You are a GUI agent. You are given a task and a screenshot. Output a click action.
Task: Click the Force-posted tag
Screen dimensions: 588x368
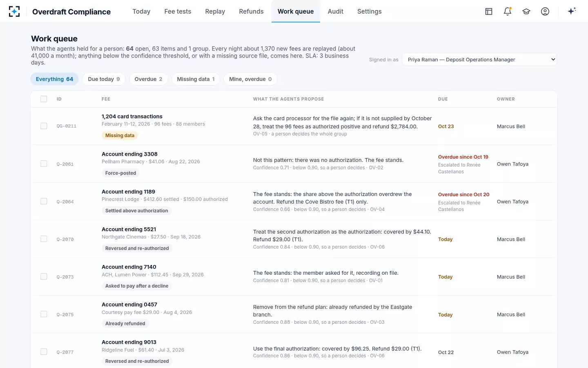[x=120, y=173]
